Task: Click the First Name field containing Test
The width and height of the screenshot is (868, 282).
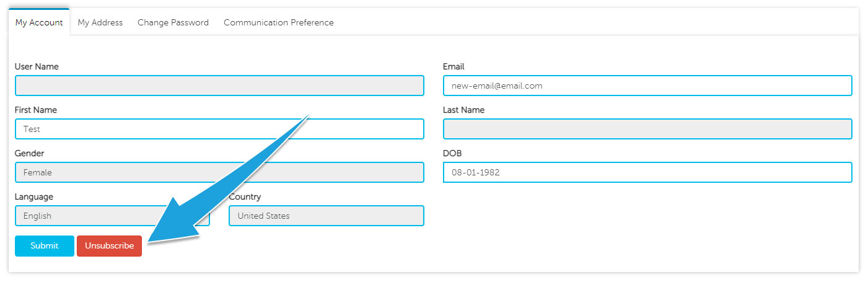Action: [x=219, y=129]
